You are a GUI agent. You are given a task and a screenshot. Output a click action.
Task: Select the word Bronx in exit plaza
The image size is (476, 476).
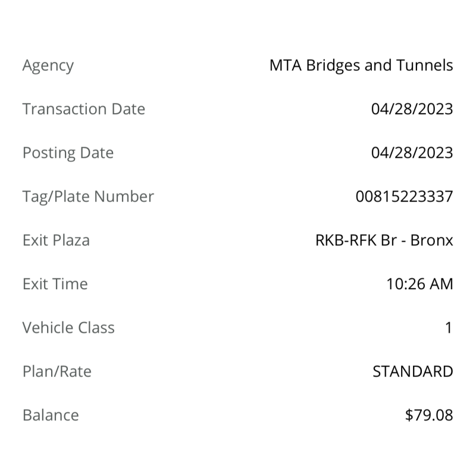point(432,240)
